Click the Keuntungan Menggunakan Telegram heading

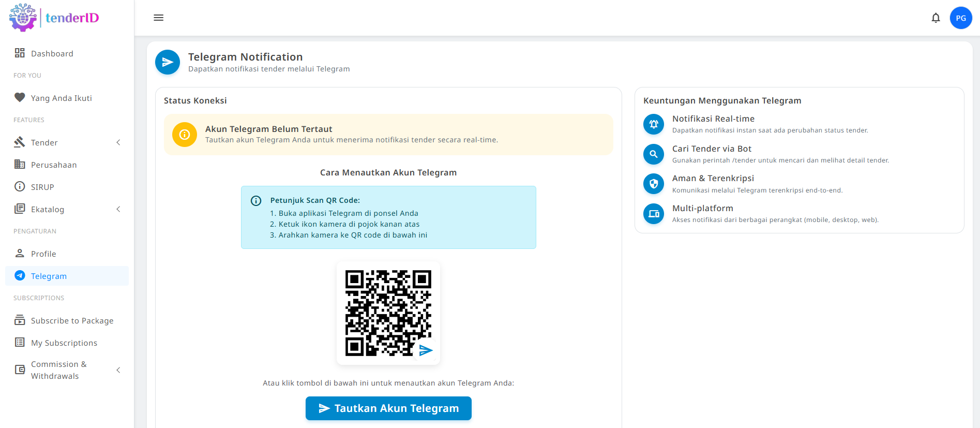click(722, 100)
